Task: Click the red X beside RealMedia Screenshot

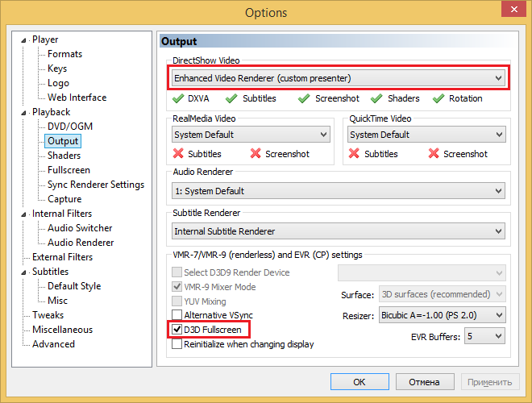Action: [256, 154]
